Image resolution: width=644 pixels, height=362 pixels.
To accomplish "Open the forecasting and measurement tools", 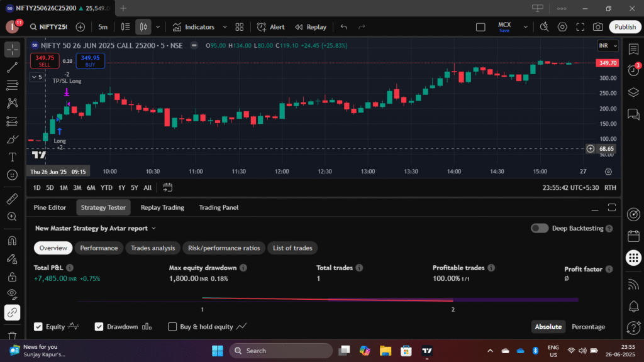I will coord(13,121).
